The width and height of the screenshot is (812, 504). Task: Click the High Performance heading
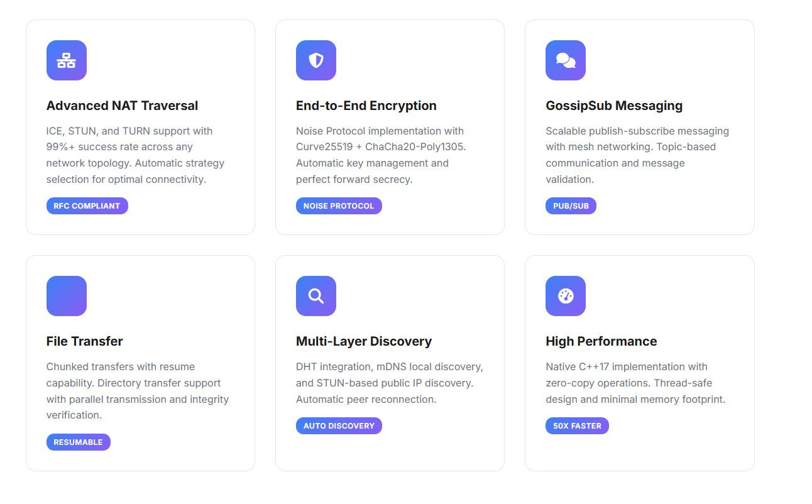(x=601, y=341)
